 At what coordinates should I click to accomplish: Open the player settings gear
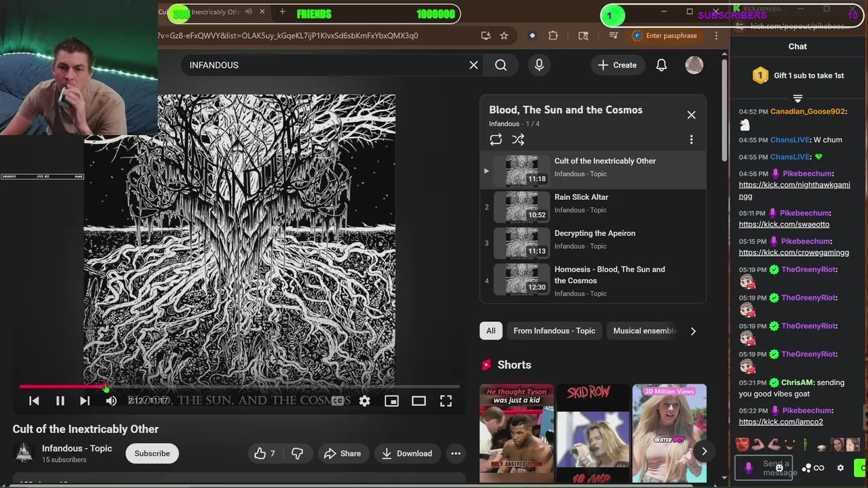coord(365,401)
